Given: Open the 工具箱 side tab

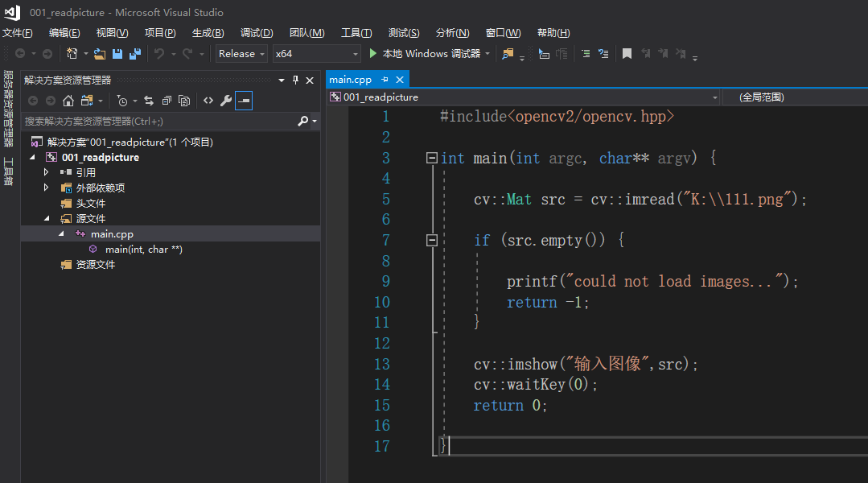Looking at the screenshot, I should pos(8,171).
